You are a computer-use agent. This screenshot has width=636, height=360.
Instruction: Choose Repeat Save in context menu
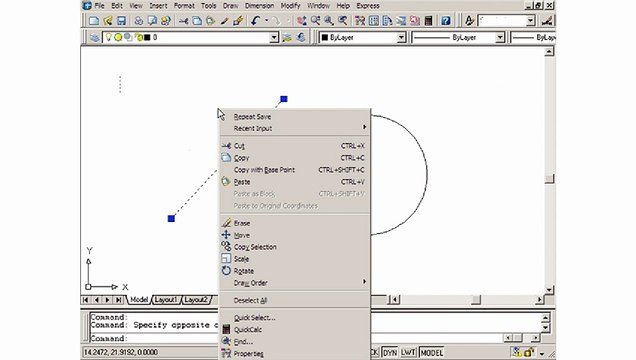[294, 117]
